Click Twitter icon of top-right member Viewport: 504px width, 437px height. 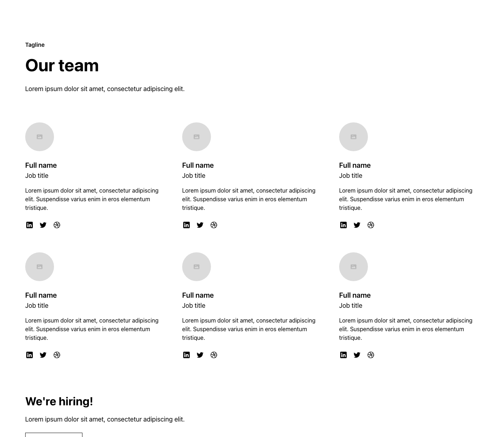coord(357,225)
